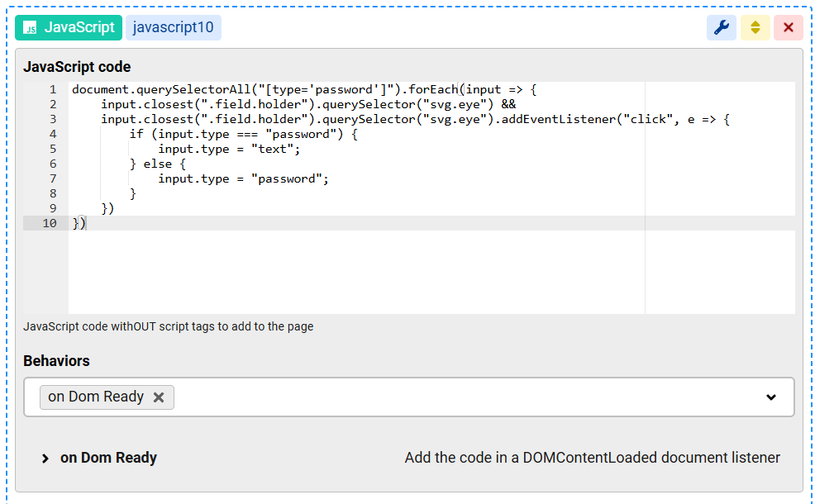Place cursor on the querySelectorAll line
This screenshot has height=504, width=815.
point(248,89)
